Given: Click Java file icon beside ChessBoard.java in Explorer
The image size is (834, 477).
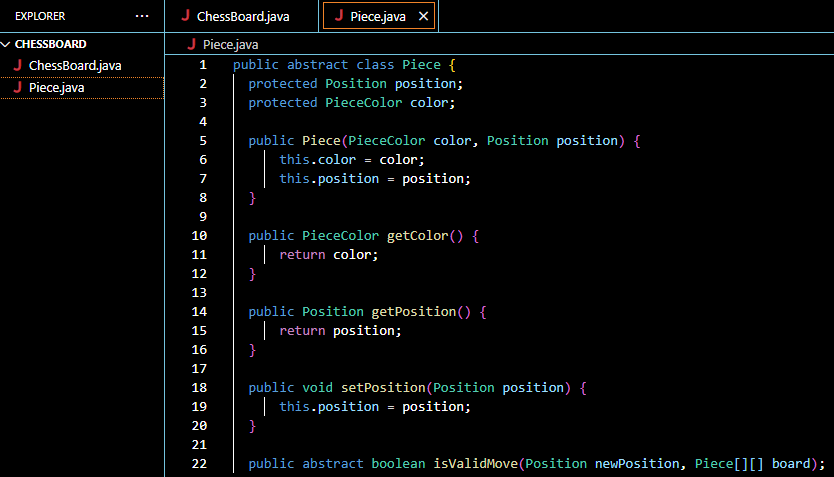Looking at the screenshot, I should pyautogui.click(x=17, y=65).
